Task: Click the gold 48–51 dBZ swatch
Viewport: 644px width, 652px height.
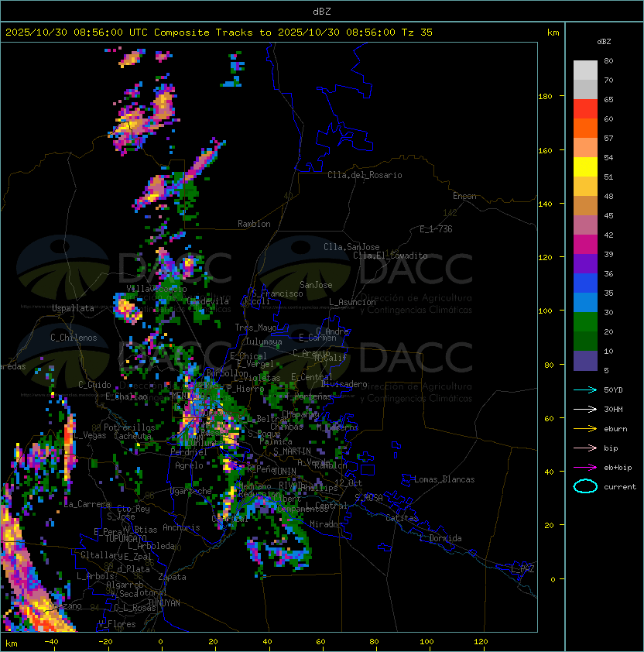Action: click(x=585, y=187)
